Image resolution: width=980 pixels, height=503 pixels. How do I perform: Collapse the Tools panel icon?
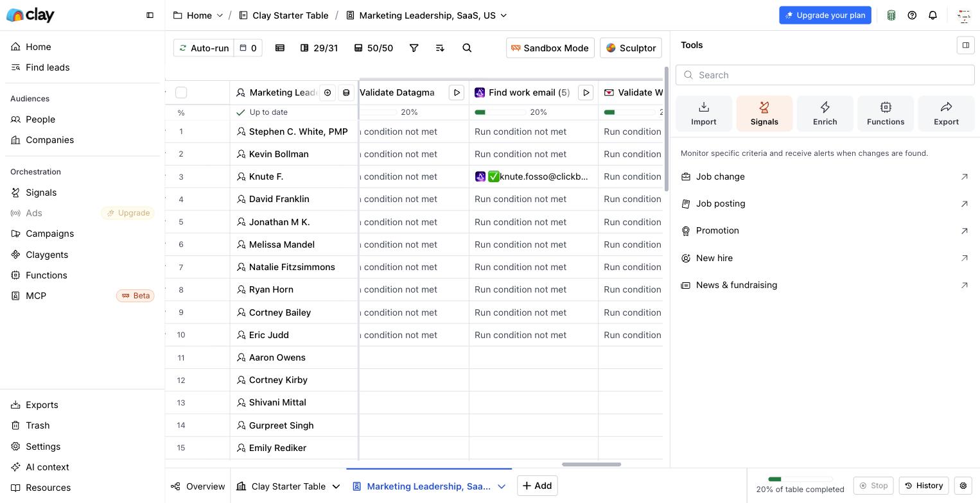pos(965,45)
